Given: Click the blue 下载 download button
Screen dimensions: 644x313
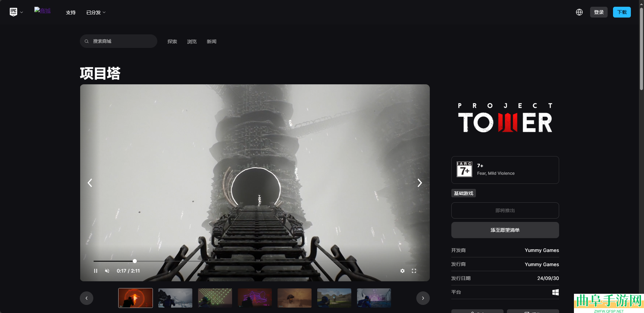Looking at the screenshot, I should (x=622, y=12).
